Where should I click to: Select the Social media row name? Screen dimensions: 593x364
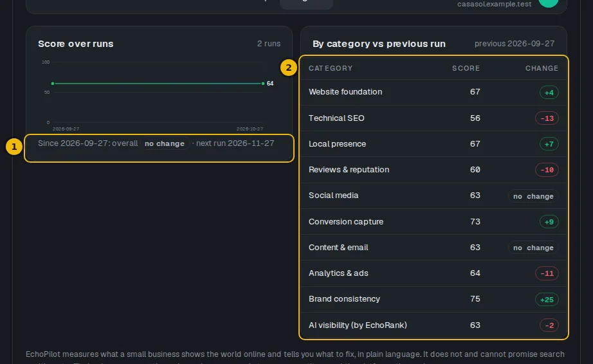334,196
